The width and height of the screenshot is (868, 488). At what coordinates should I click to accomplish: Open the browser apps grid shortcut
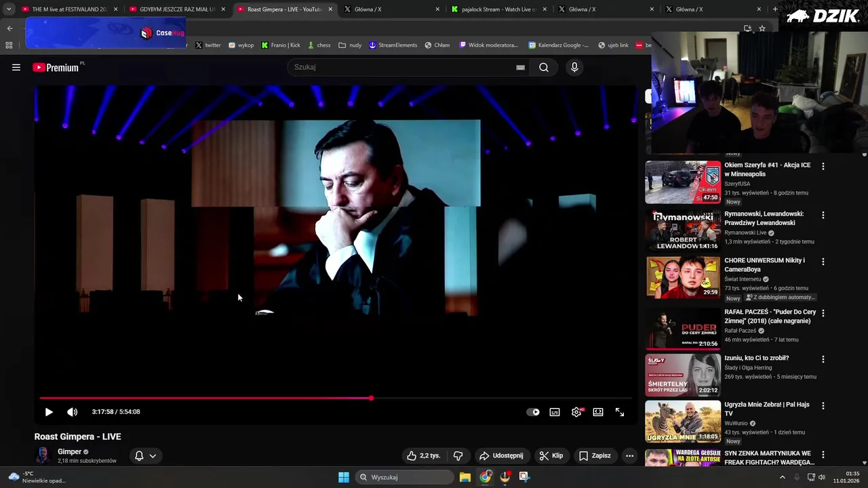9,45
